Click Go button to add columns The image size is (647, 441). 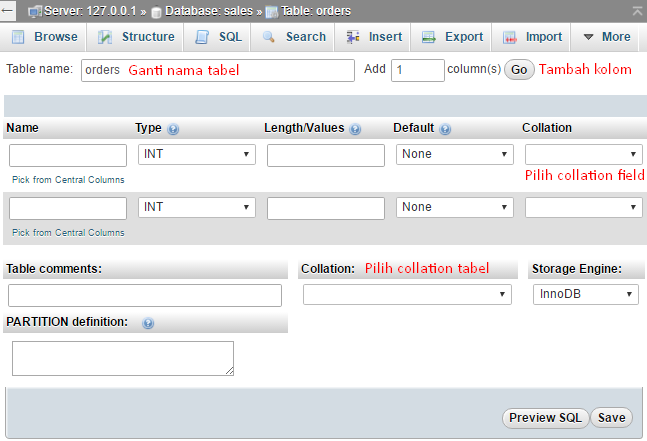click(519, 70)
